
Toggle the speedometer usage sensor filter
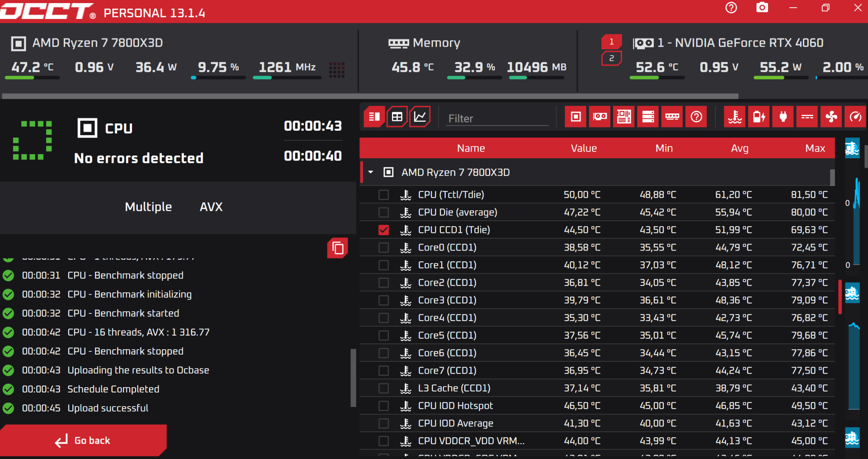click(x=855, y=117)
